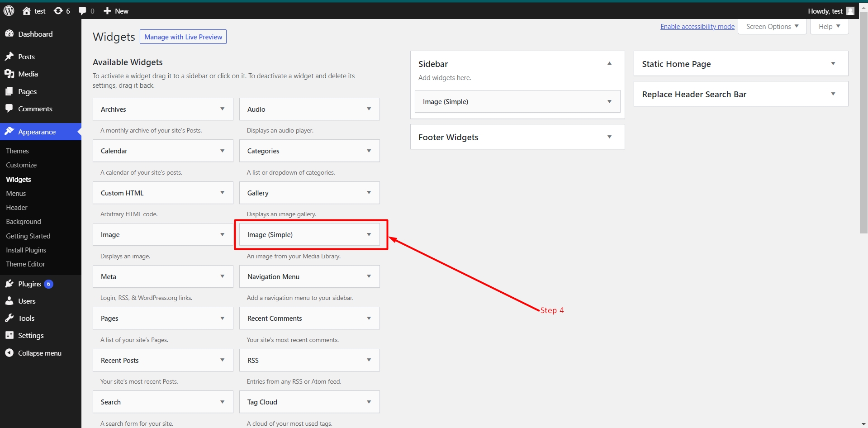Open the Screen Options tab

[x=772, y=26]
